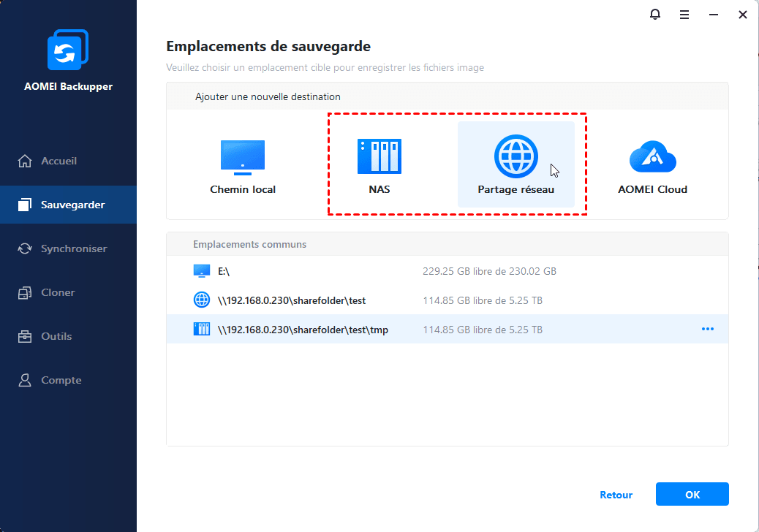
Task: Open the Compte section
Action: click(68, 380)
